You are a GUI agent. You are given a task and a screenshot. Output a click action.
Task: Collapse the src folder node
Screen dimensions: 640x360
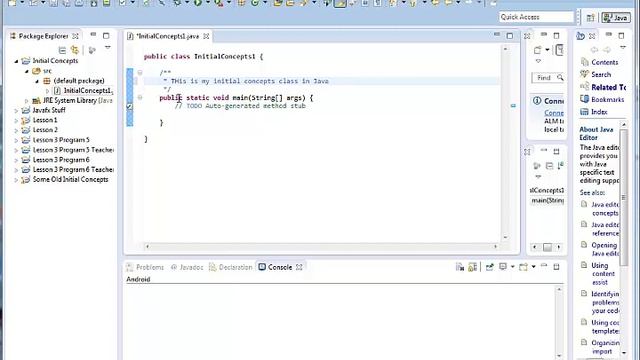click(27, 71)
